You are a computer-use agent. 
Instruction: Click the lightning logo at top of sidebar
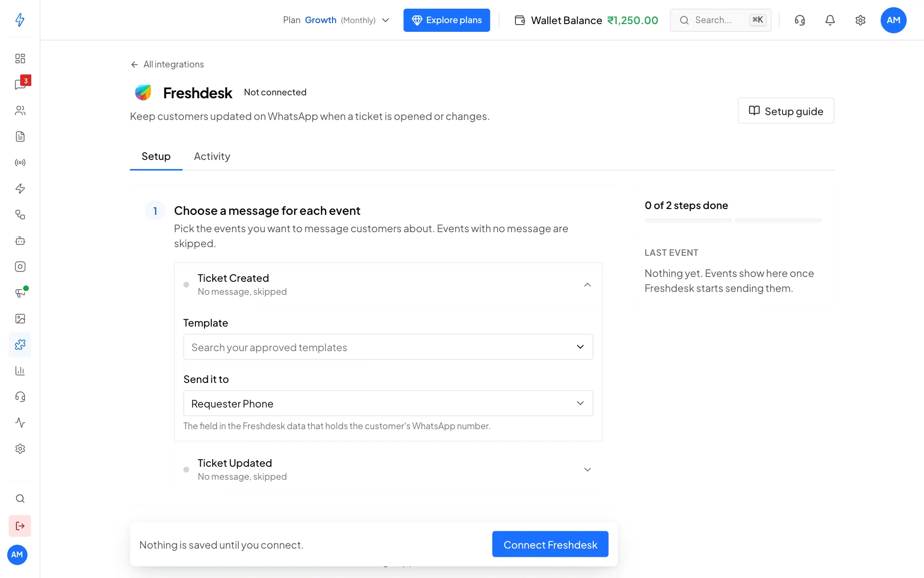click(x=20, y=20)
